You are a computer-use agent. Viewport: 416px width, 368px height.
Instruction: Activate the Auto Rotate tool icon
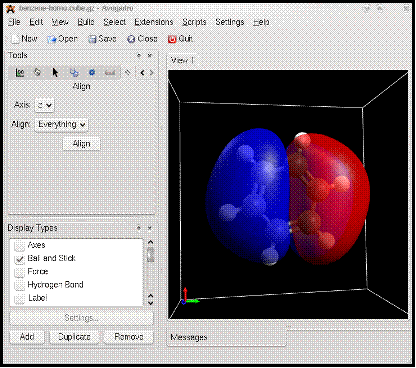[38, 72]
